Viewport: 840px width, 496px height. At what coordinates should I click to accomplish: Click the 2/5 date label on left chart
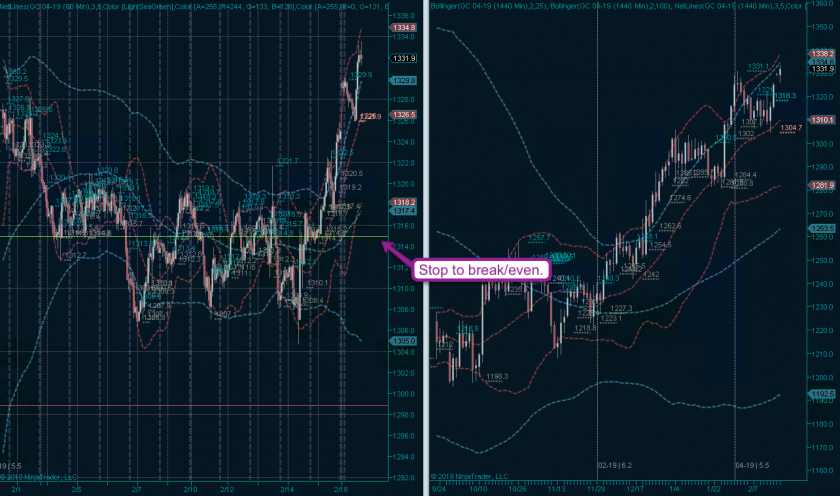point(77,490)
